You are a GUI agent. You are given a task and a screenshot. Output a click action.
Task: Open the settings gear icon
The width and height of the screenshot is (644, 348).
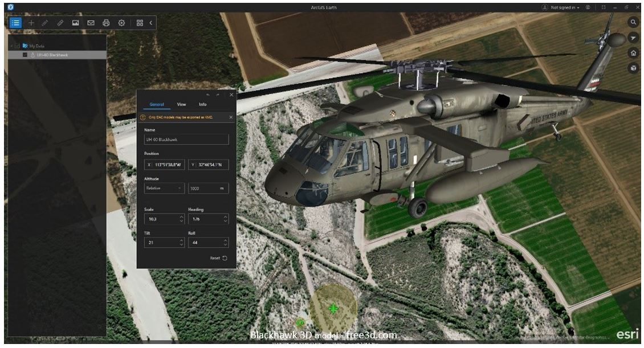click(x=121, y=23)
